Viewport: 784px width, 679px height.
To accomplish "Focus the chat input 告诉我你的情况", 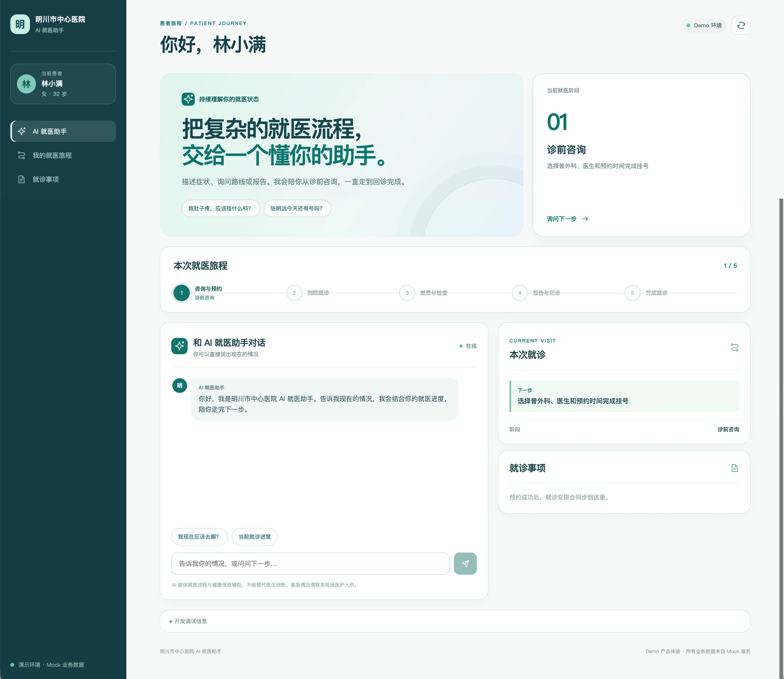I will coord(310,563).
